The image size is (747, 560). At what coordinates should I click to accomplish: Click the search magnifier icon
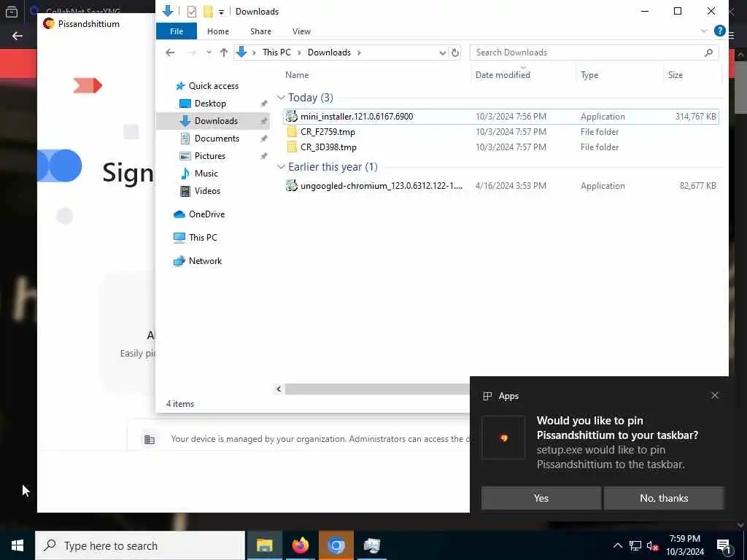coord(708,52)
